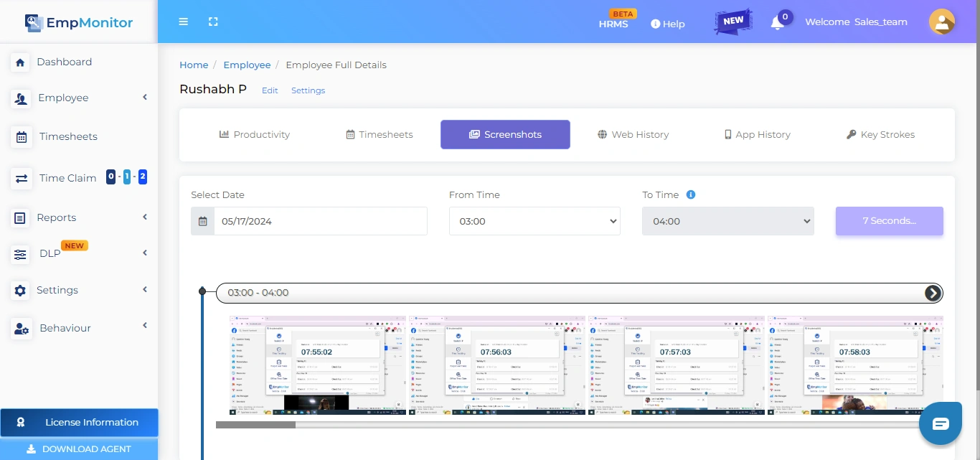Screen dimensions: 980x460
Task: Click the profile avatar in the top bar
Action: pyautogui.click(x=942, y=22)
